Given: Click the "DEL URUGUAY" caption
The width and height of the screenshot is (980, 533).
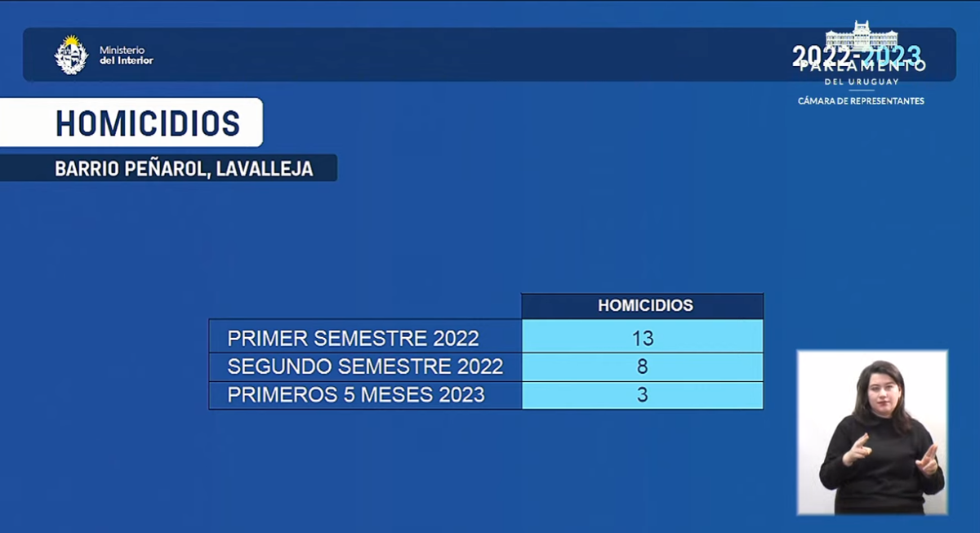Looking at the screenshot, I should tap(862, 82).
